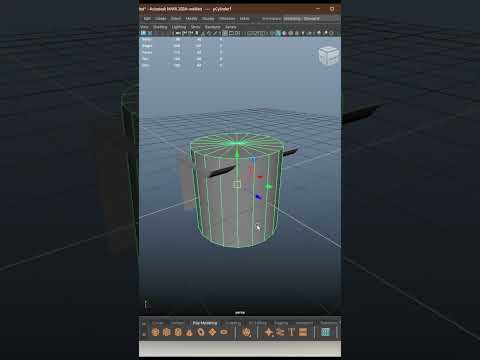The image size is (480, 360).
Task: Open the Windows menu
Action: (x=227, y=19)
